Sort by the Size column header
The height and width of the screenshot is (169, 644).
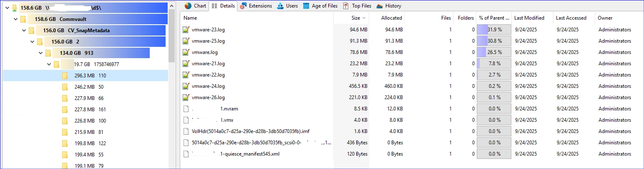click(x=351, y=18)
